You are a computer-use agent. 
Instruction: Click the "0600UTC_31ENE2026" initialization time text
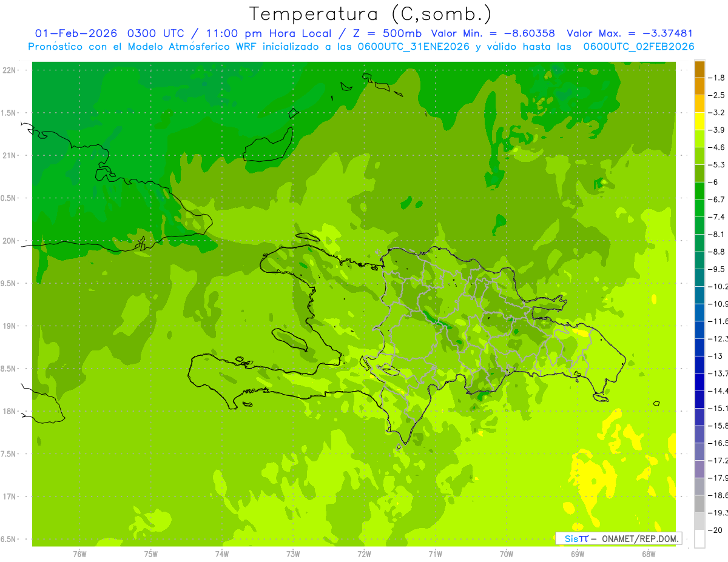[414, 47]
